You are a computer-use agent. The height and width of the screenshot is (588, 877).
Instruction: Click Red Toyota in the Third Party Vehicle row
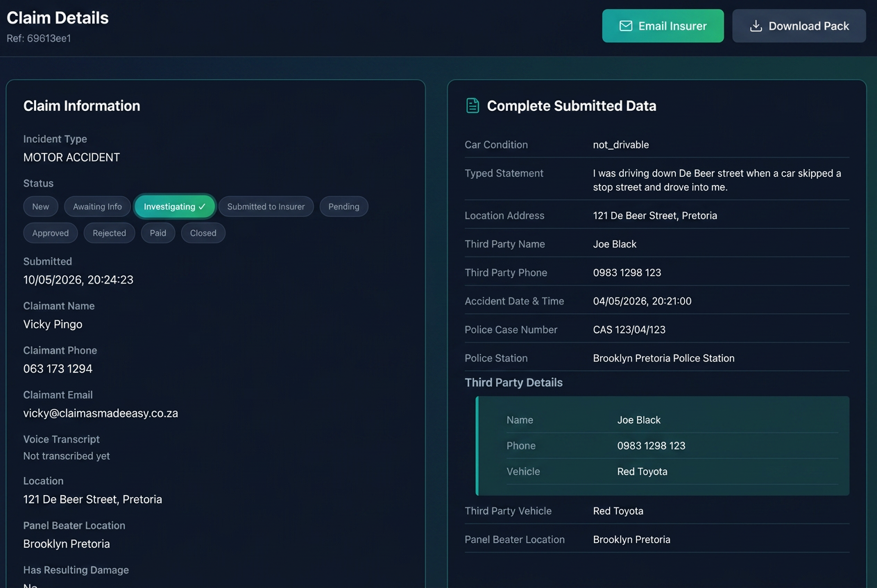pos(618,511)
